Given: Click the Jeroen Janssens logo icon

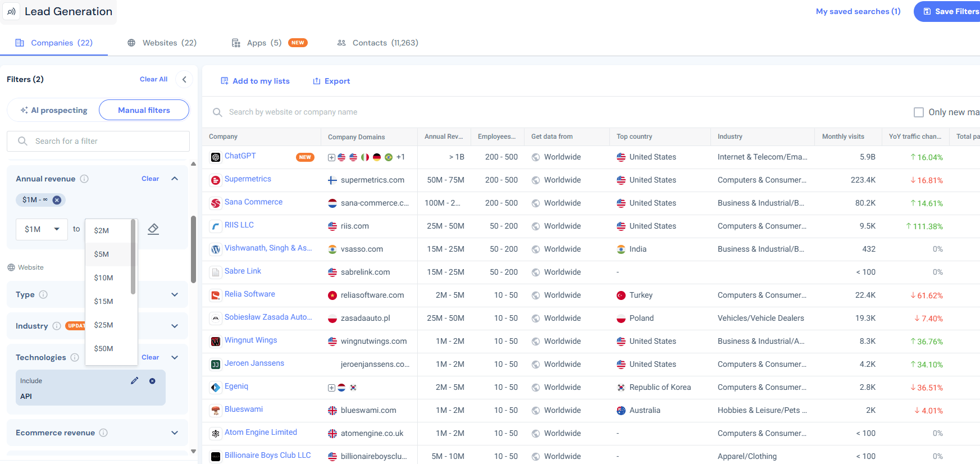Looking at the screenshot, I should 216,365.
